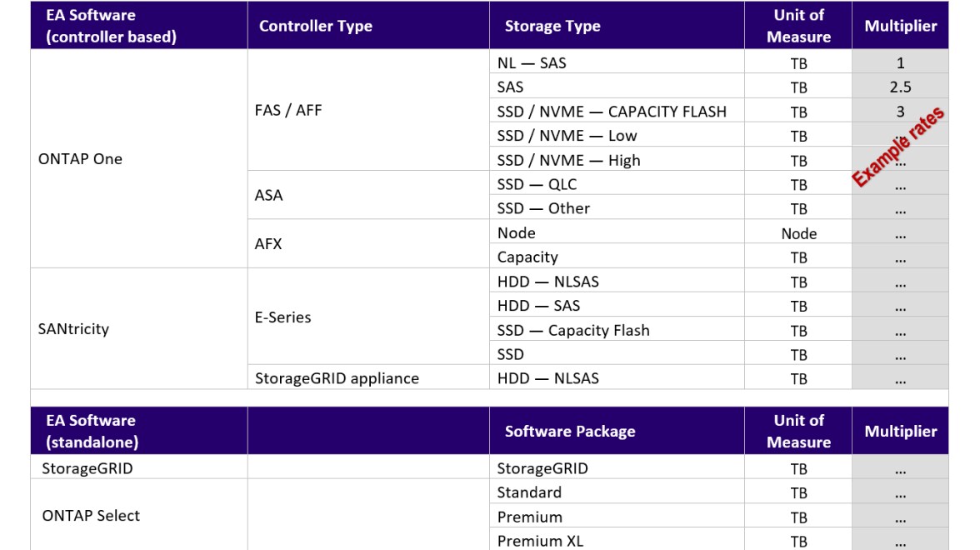Click the 'Node' unit of measure cell
Screen dimensions: 980x550
(x=798, y=233)
